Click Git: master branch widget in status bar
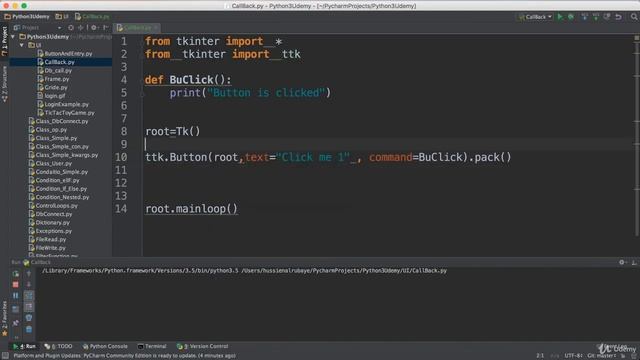Image resolution: width=640 pixels, height=360 pixels. tap(602, 356)
